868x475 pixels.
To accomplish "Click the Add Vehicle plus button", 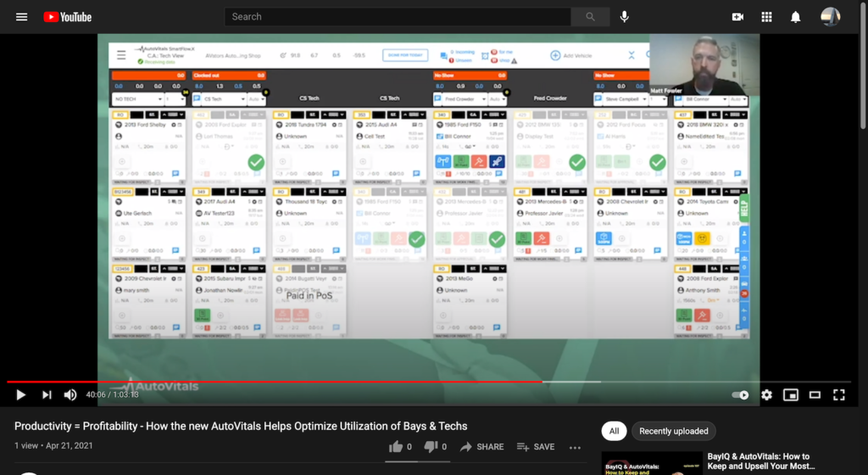I will tap(554, 55).
